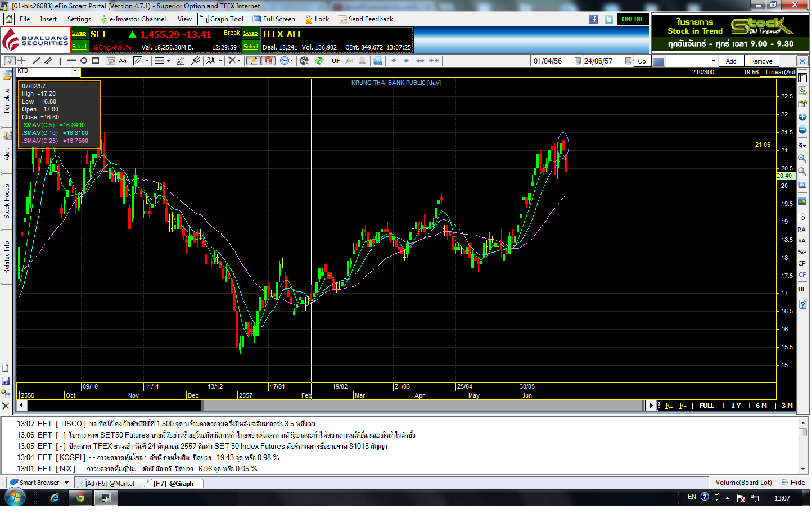This screenshot has width=812, height=513.
Task: Select the vertical line tool
Action: [x=60, y=61]
